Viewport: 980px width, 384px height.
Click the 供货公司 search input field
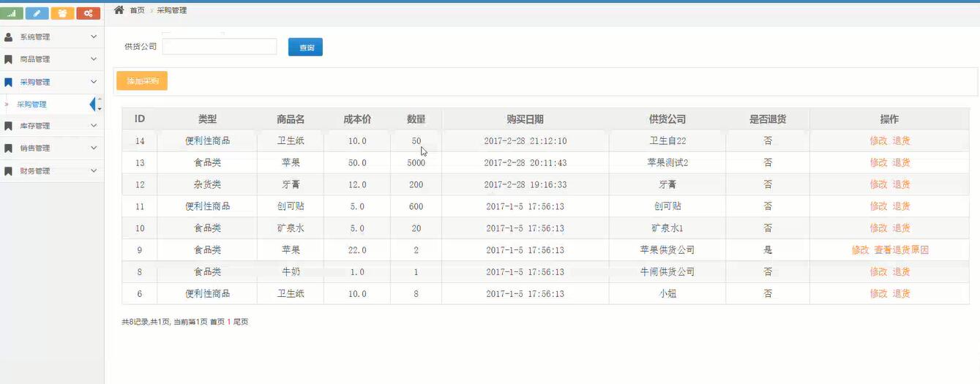click(x=220, y=46)
